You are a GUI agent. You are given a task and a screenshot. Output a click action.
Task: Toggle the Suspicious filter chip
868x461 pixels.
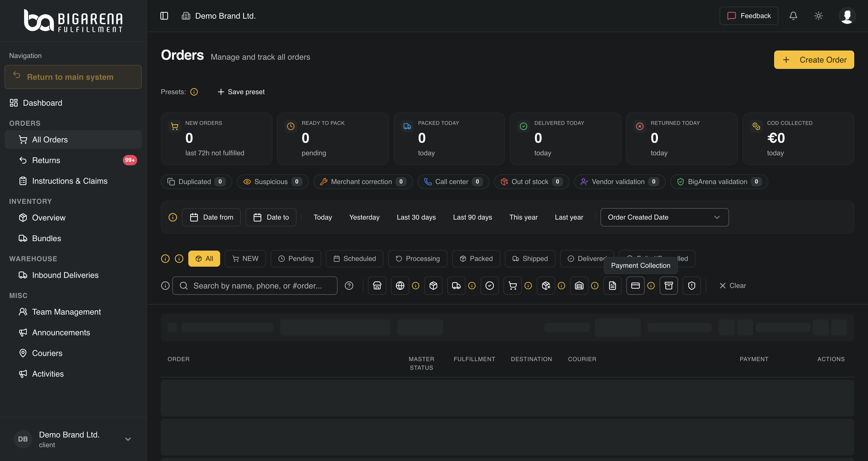tap(273, 182)
